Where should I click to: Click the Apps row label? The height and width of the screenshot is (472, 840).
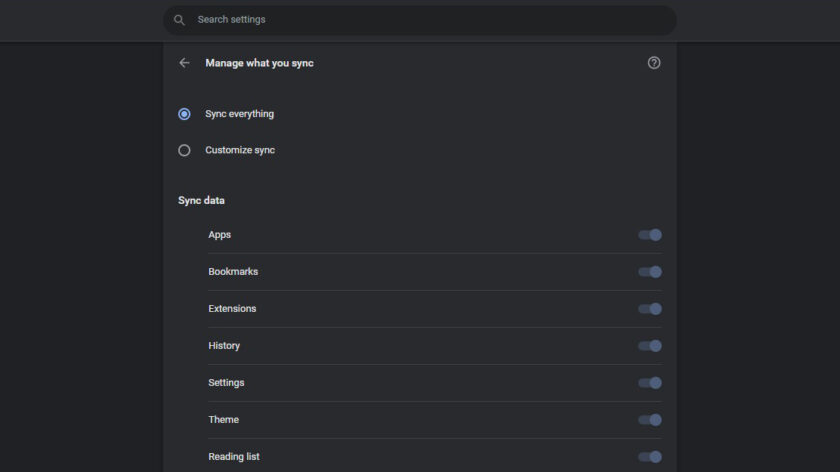click(x=220, y=235)
